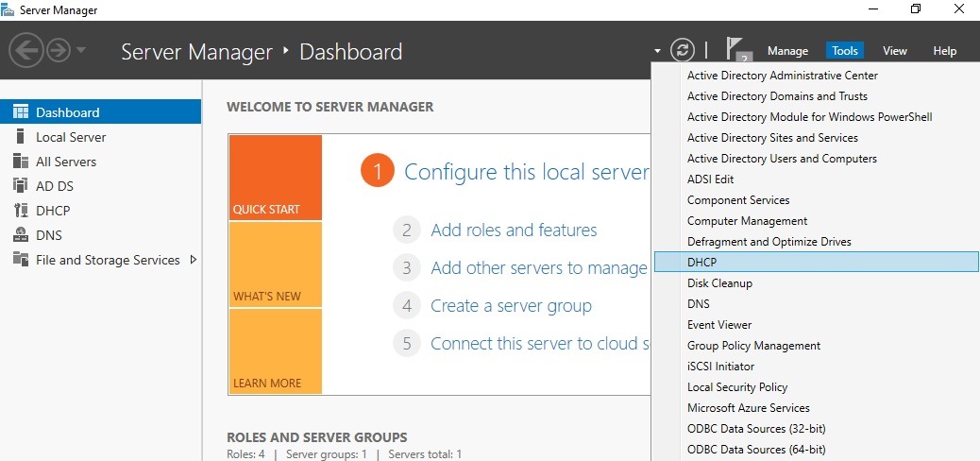The image size is (980, 461).
Task: Click the Forward navigation arrow
Action: [x=59, y=50]
